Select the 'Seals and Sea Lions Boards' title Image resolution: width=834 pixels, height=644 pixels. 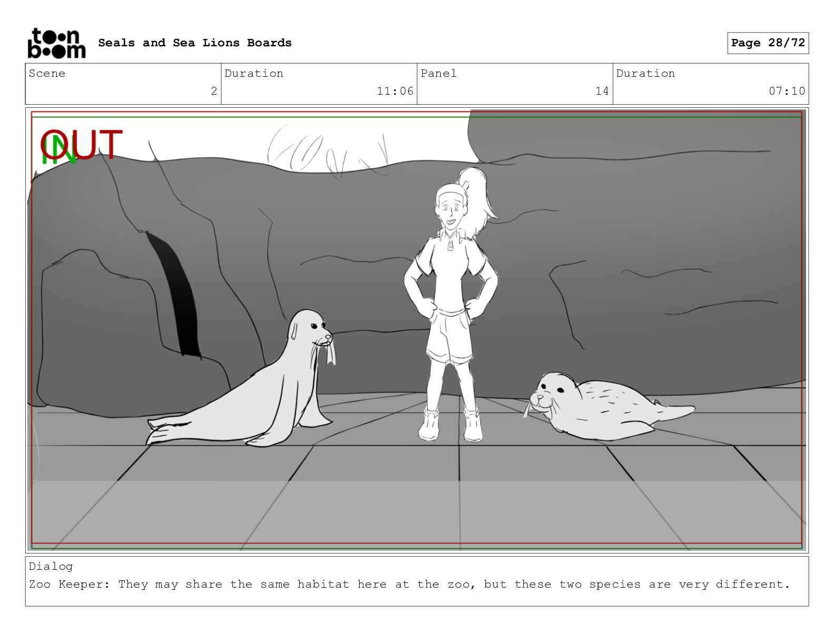(x=195, y=43)
